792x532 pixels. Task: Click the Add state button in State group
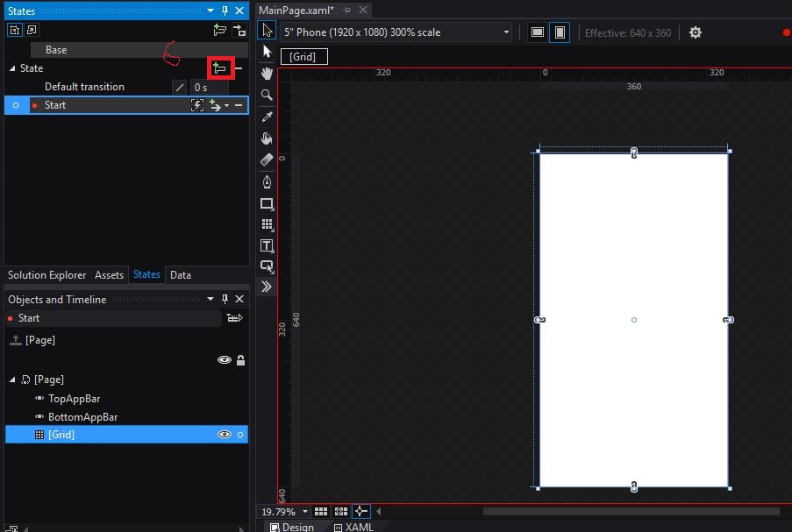coord(220,68)
